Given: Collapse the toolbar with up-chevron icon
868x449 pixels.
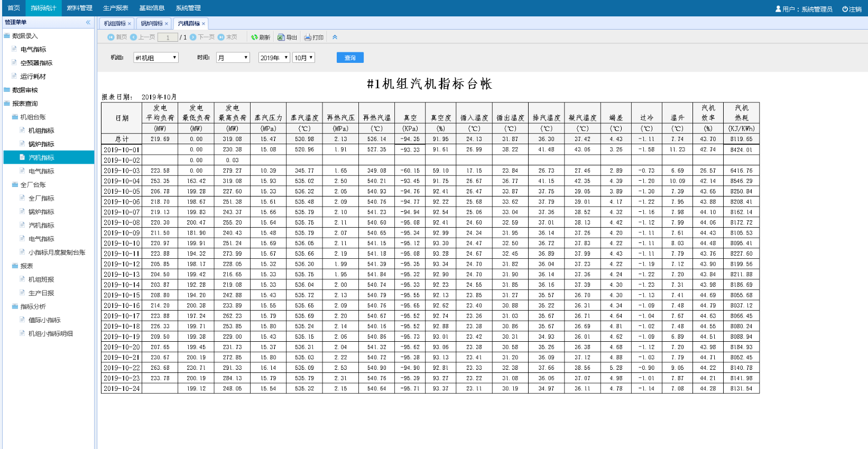Looking at the screenshot, I should tap(335, 37).
